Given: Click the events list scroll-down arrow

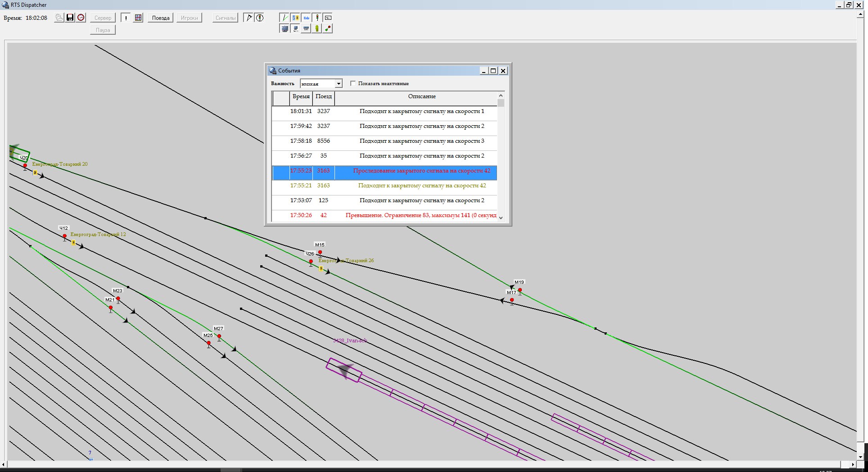Looking at the screenshot, I should tap(501, 218).
